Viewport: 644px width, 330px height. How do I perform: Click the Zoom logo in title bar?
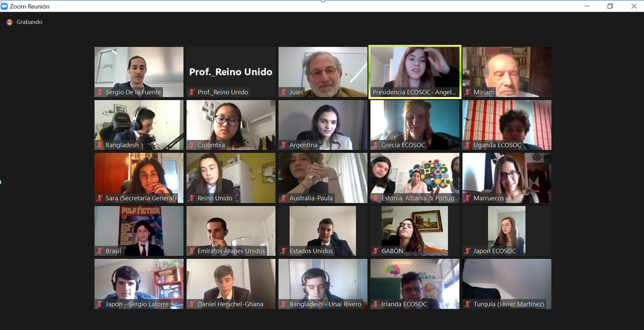(4, 6)
